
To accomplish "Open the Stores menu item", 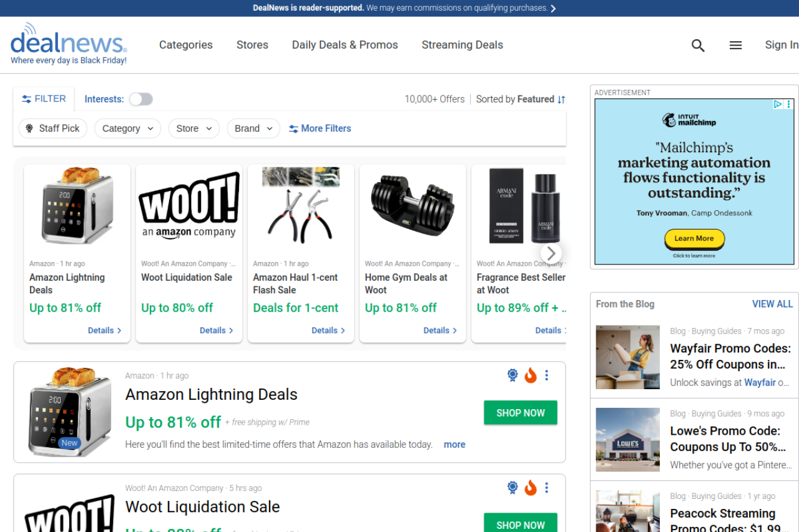I will tap(252, 45).
